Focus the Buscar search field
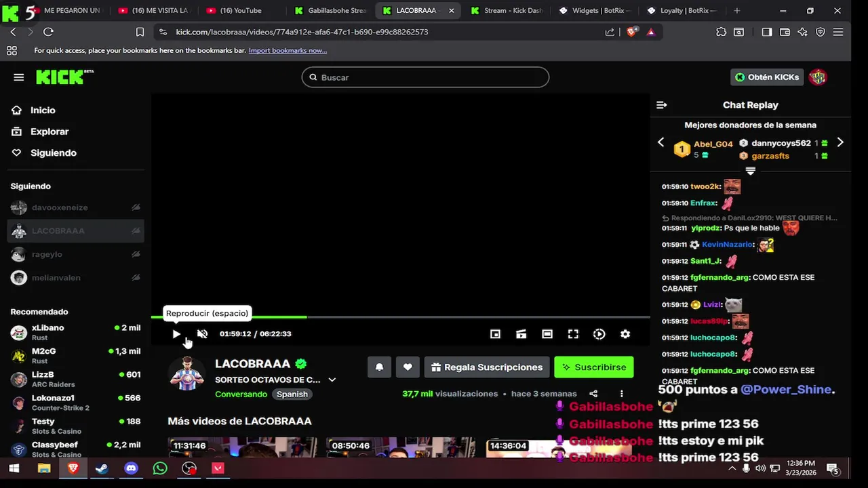Image resolution: width=868 pixels, height=488 pixels. (x=425, y=77)
